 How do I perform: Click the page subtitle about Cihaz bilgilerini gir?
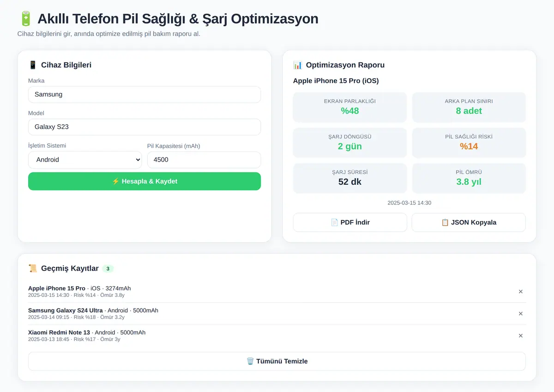point(109,34)
